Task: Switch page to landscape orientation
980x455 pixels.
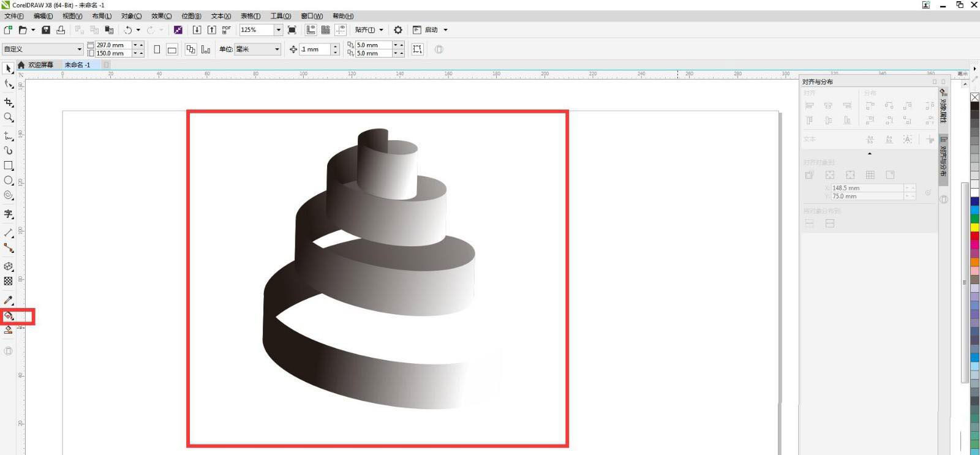Action: 172,50
